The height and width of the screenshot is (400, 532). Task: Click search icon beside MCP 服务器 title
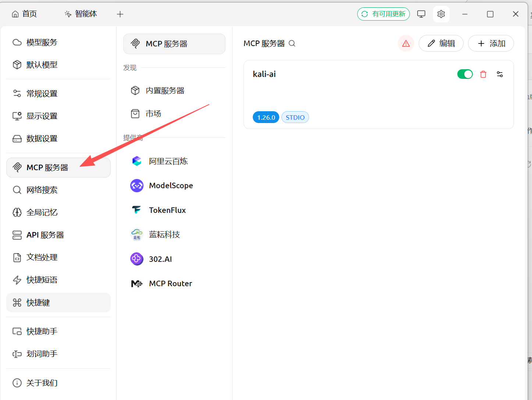(x=292, y=43)
